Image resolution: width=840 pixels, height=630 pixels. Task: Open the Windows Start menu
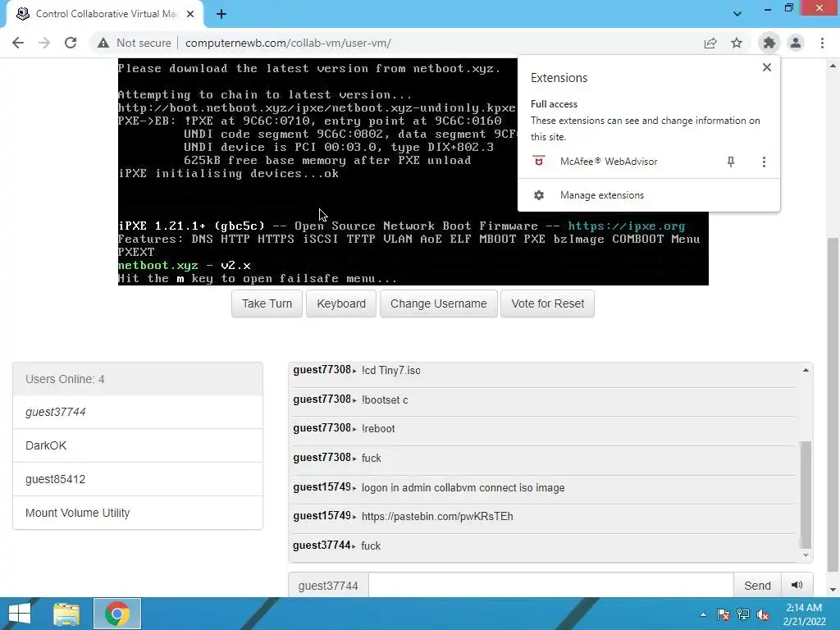coord(20,614)
